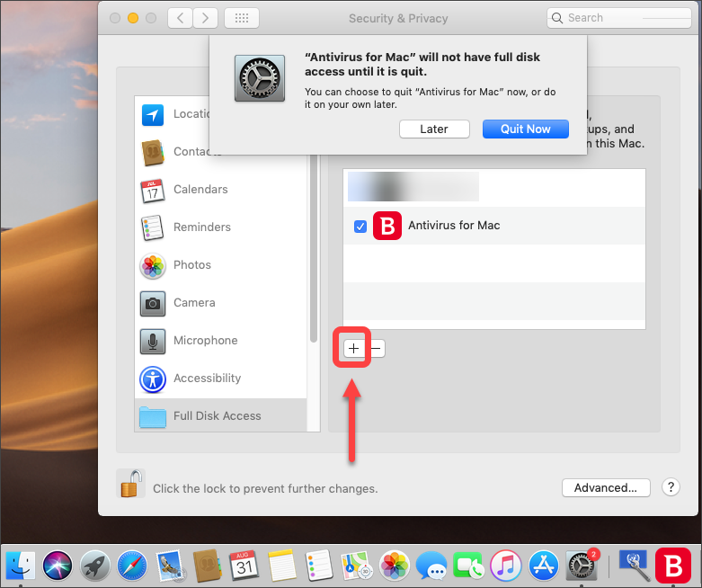Go forward with the right chevron button
702x588 pixels.
pyautogui.click(x=205, y=18)
